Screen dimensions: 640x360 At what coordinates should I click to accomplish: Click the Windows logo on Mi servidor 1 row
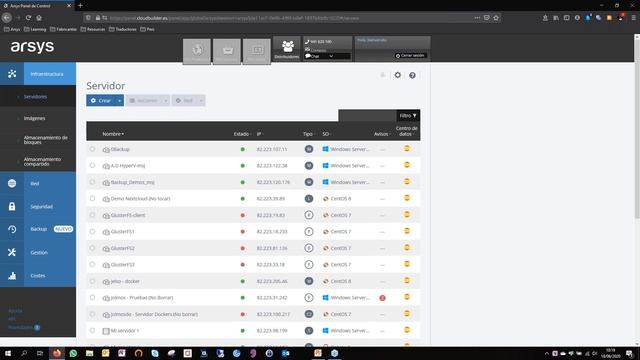click(325, 330)
